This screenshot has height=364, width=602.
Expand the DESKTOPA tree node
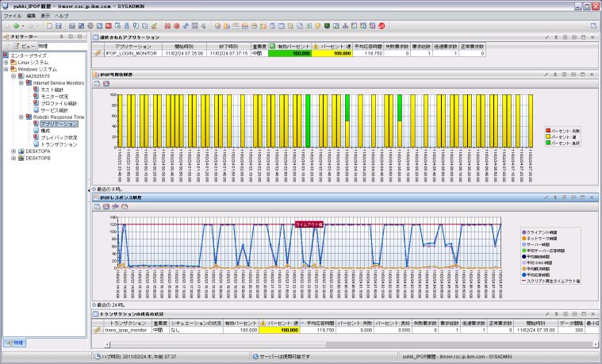coord(13,151)
